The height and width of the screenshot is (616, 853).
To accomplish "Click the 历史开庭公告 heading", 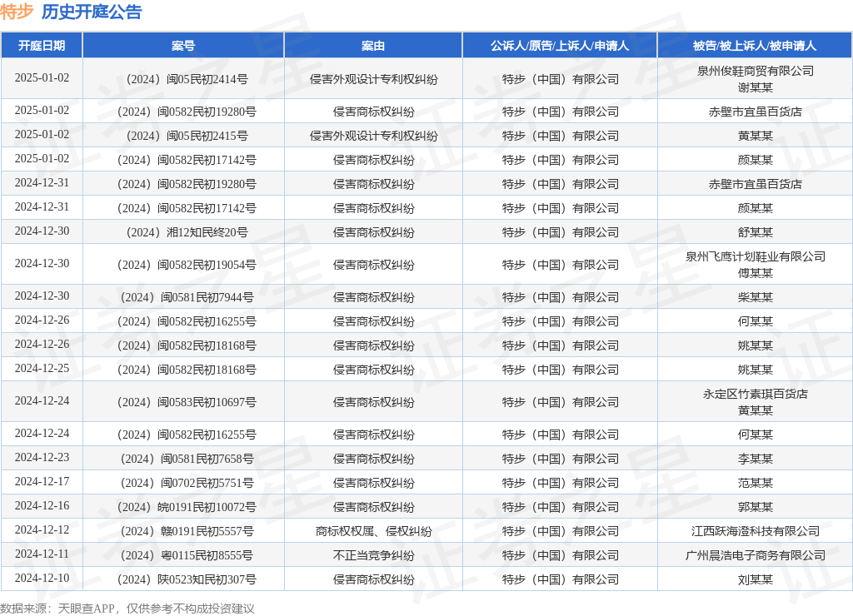I will [x=92, y=12].
